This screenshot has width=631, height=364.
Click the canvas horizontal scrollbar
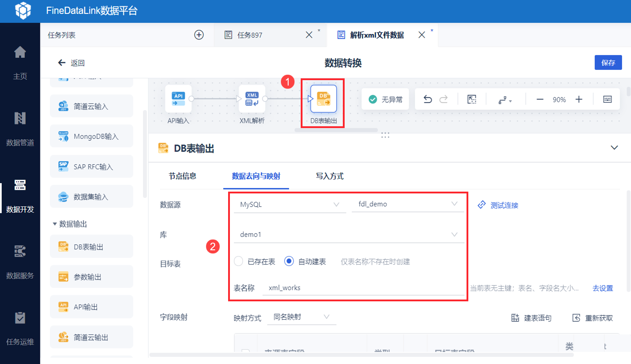coord(336,130)
